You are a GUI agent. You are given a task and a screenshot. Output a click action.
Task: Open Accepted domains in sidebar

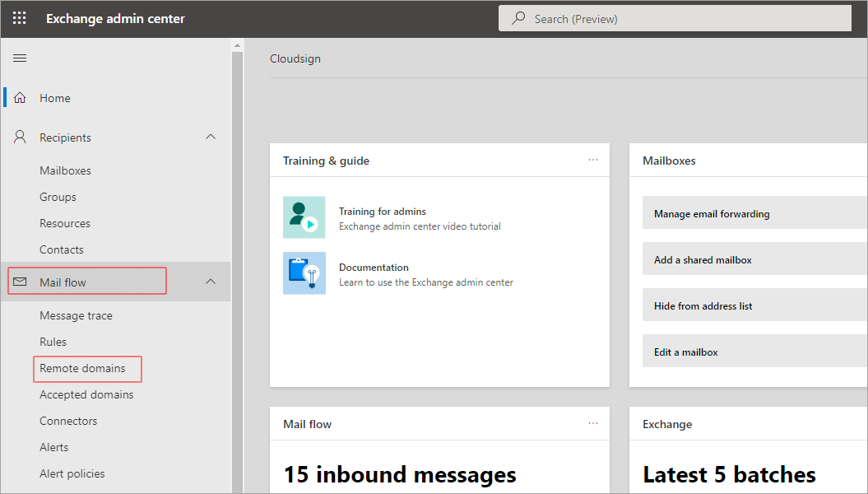point(86,394)
